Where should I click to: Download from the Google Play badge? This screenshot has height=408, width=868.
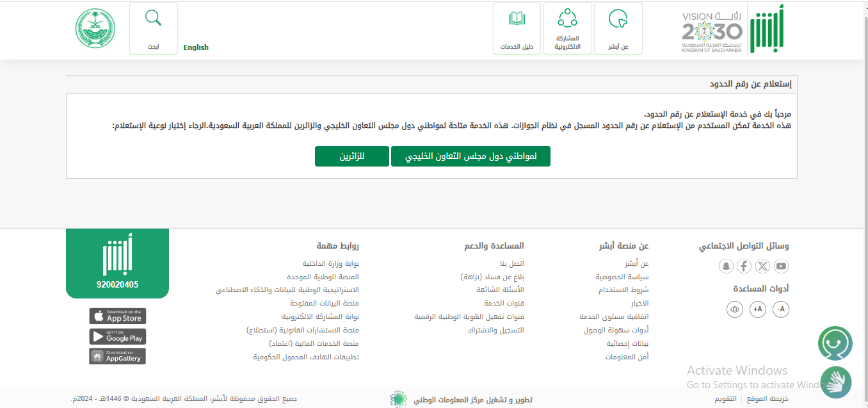pos(118,336)
